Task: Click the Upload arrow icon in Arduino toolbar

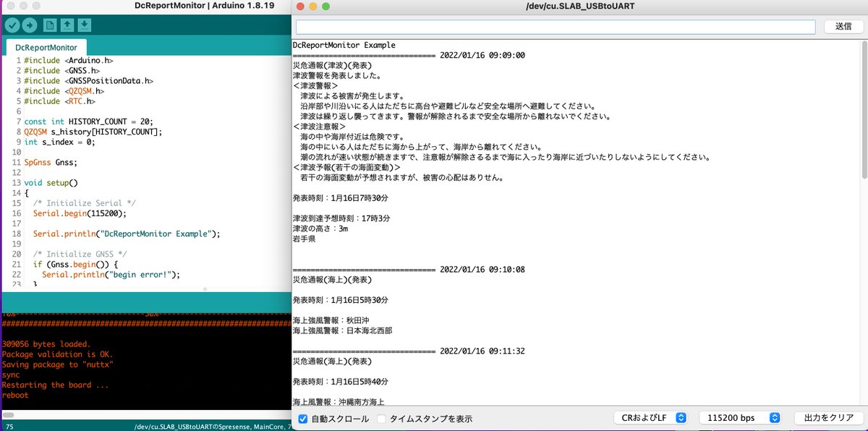Action: [30, 25]
